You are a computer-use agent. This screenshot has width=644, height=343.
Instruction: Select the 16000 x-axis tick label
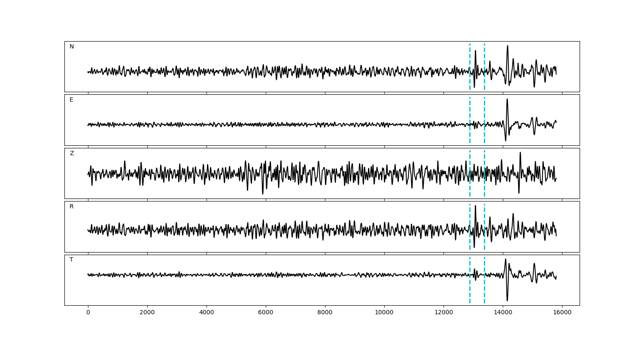(x=562, y=313)
